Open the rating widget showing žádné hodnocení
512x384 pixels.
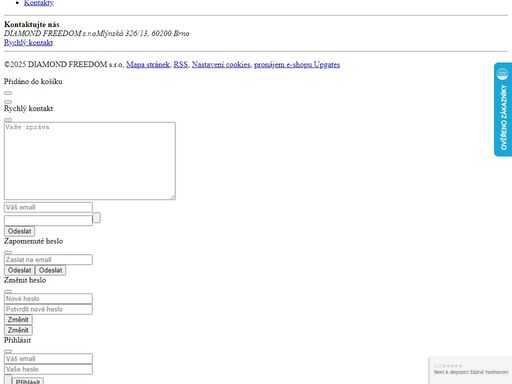point(470,370)
